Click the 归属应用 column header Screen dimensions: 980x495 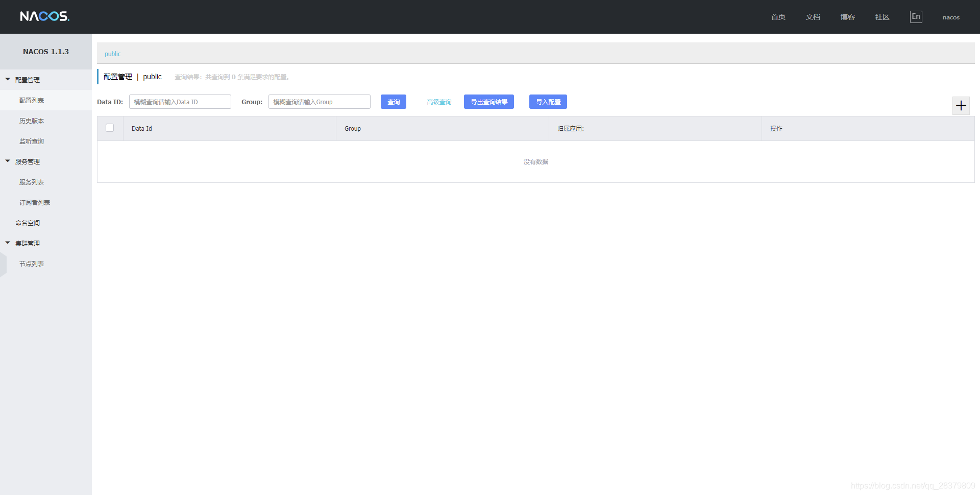655,129
